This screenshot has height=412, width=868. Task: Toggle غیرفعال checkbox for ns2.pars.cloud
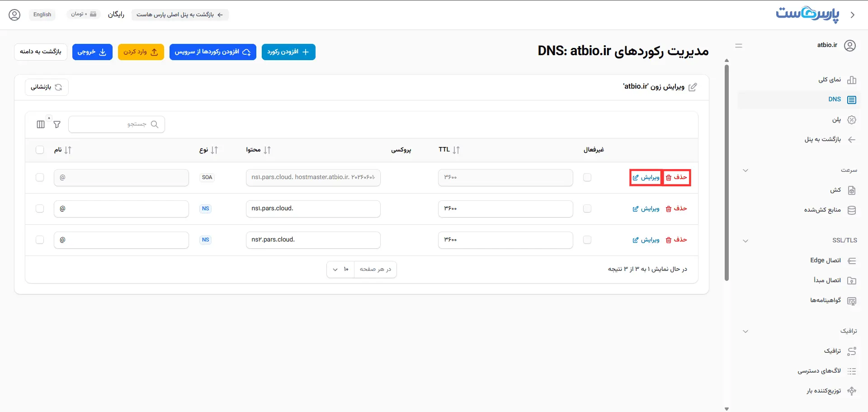[587, 240]
